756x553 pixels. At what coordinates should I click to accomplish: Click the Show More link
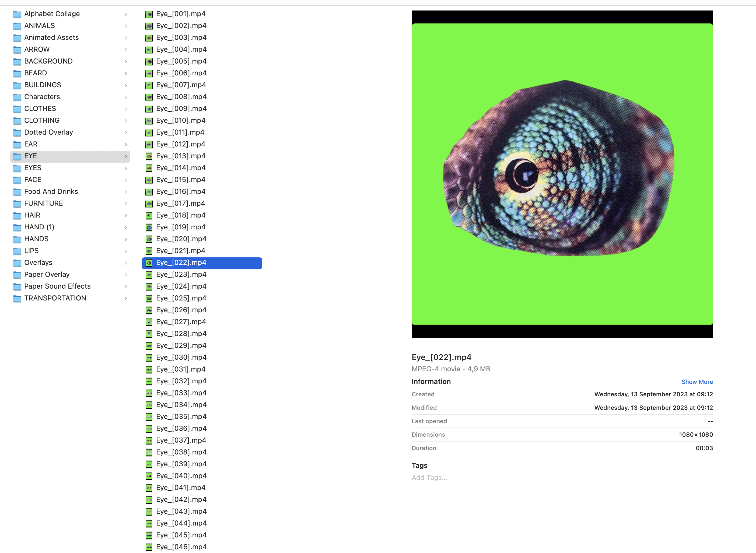[x=697, y=382]
